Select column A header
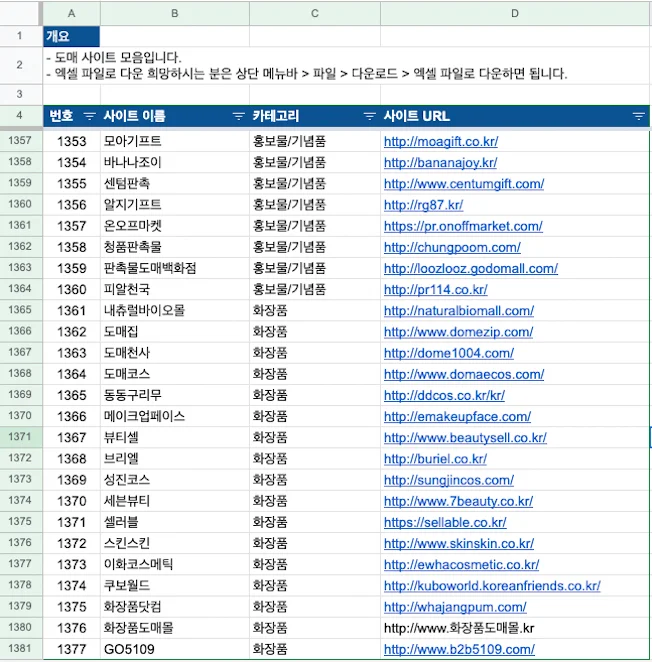The width and height of the screenshot is (652, 662). click(71, 13)
